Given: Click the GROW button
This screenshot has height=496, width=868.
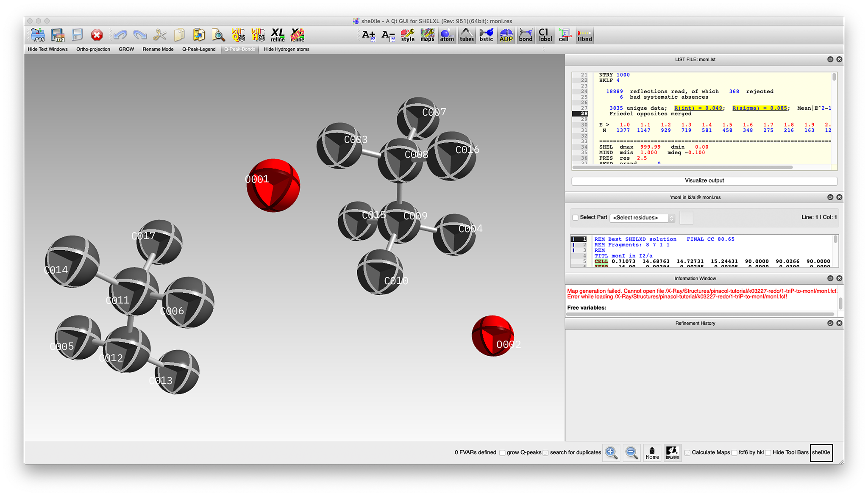Looking at the screenshot, I should tap(126, 50).
